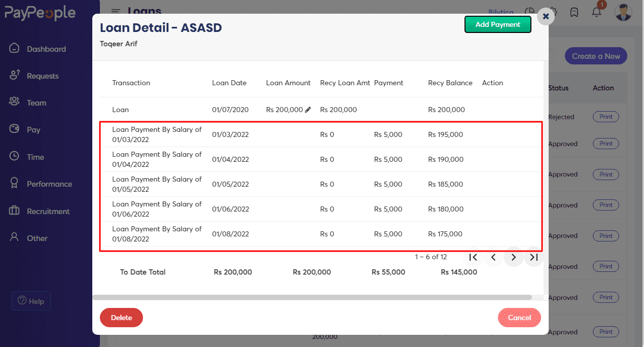The width and height of the screenshot is (644, 347).
Task: Click the Add Payment button
Action: (497, 24)
